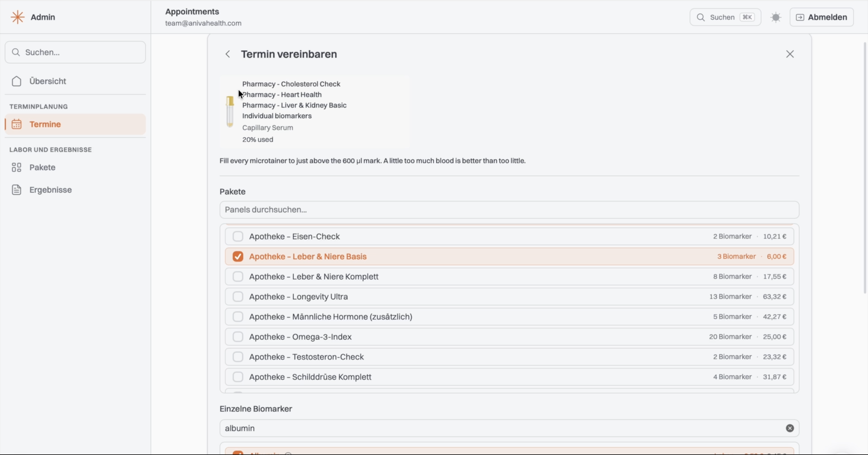The width and height of the screenshot is (868, 455).
Task: Open the top Suchen ⌘K search button
Action: (725, 17)
